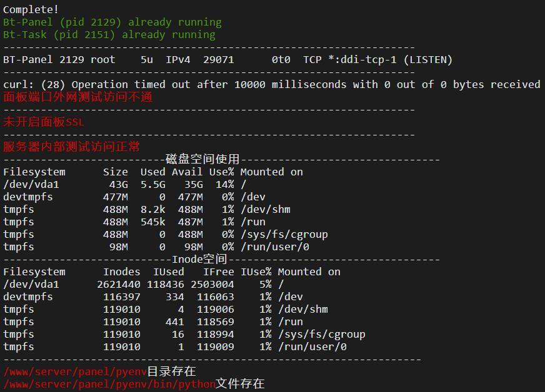Click the "545k" used value
This screenshot has height=392, width=545.
153,222
